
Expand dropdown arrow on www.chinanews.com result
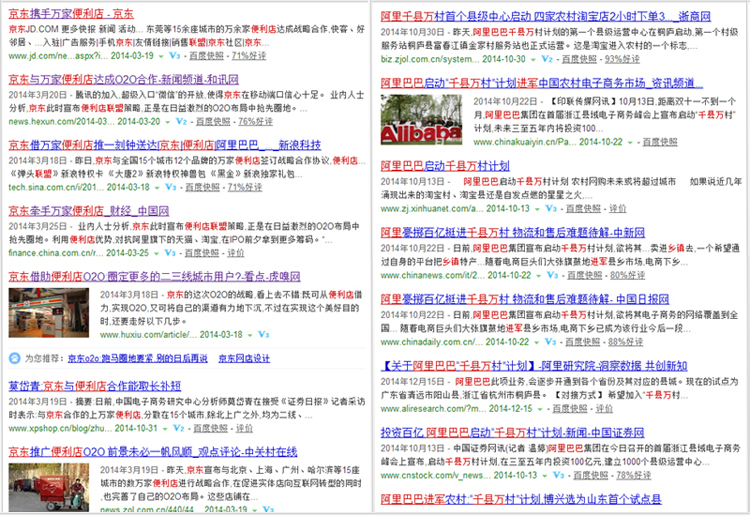539,275
